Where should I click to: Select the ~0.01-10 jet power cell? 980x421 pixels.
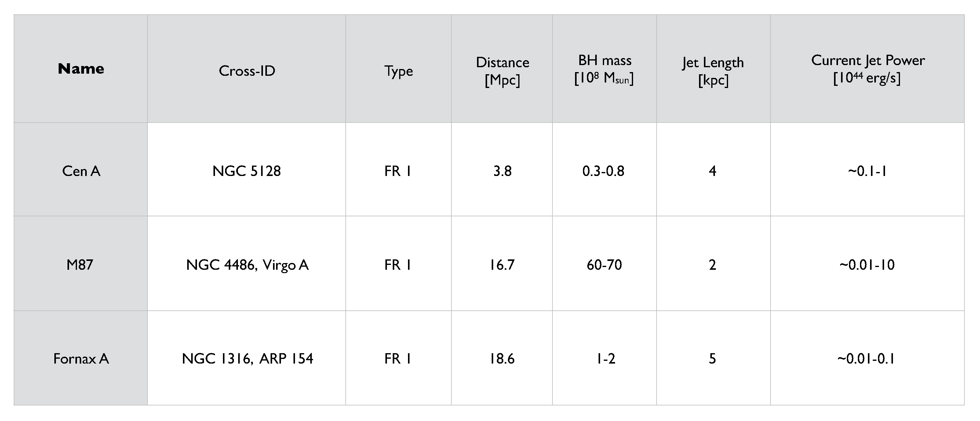point(867,265)
